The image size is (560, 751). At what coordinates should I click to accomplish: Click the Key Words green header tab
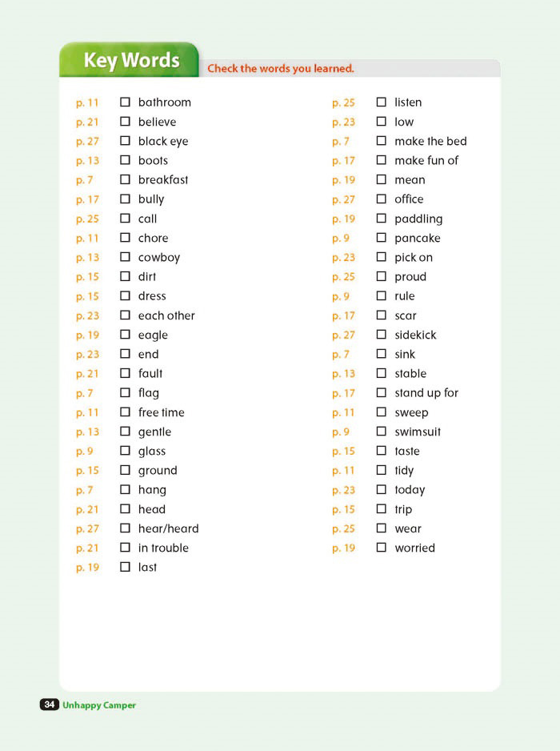[130, 60]
